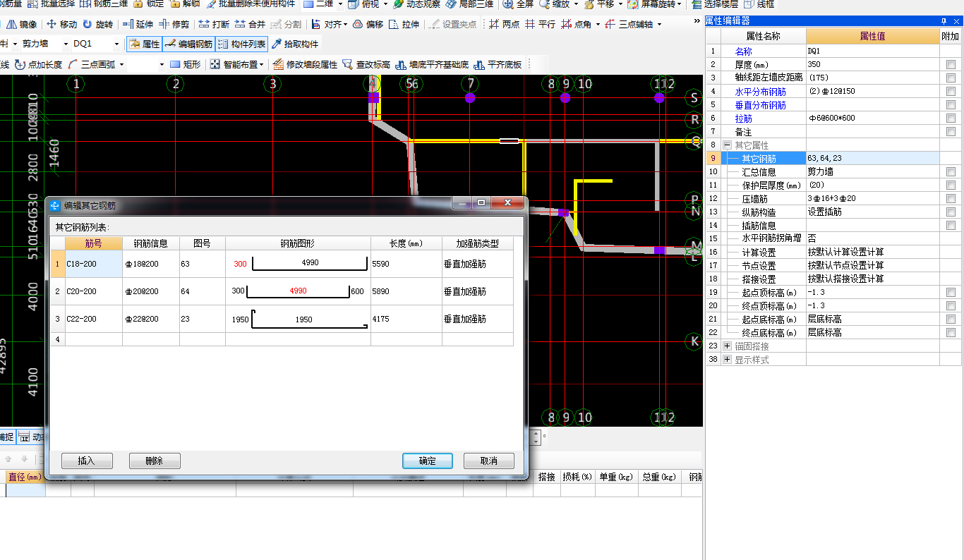Screen dimensions: 964x560
Task: Check the 附加 box for 起点顶标高
Action: coord(951,293)
